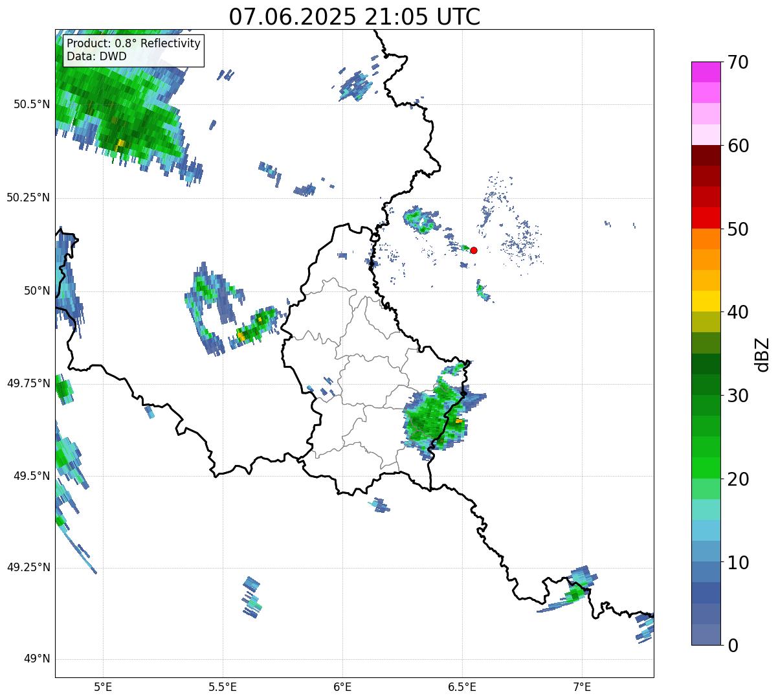Click the 'Data: DWD' label
Viewport: 778px width, 700px height.
click(97, 56)
